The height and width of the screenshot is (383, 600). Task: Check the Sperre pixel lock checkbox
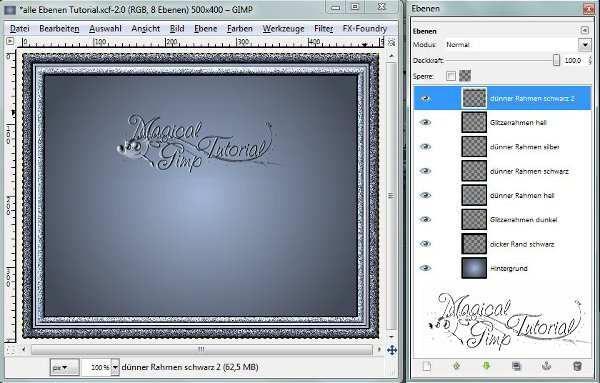pos(451,76)
